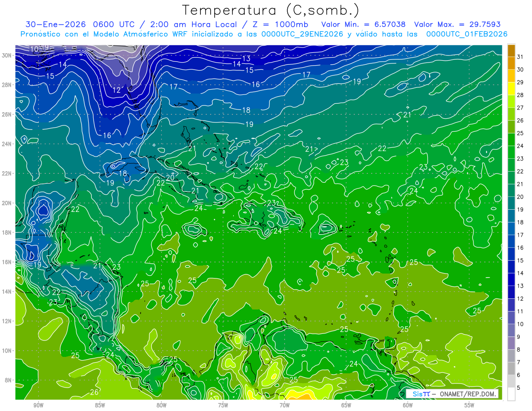Click latitude axis label '28N'
The width and height of the screenshot is (532, 411).
point(7,85)
